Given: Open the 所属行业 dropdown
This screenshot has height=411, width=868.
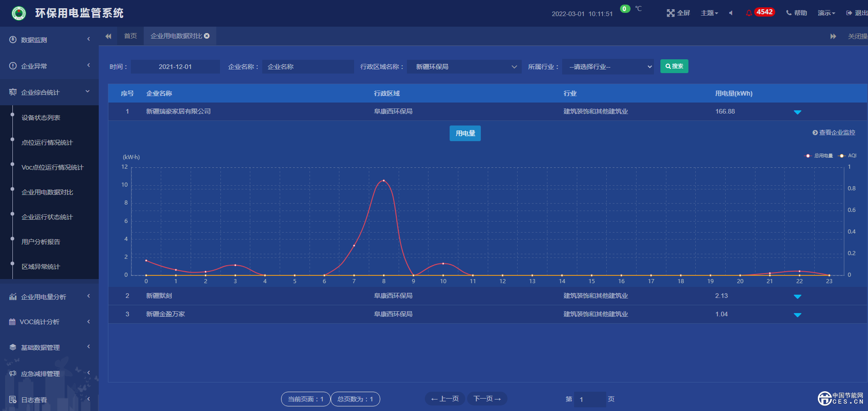Looking at the screenshot, I should (x=608, y=67).
